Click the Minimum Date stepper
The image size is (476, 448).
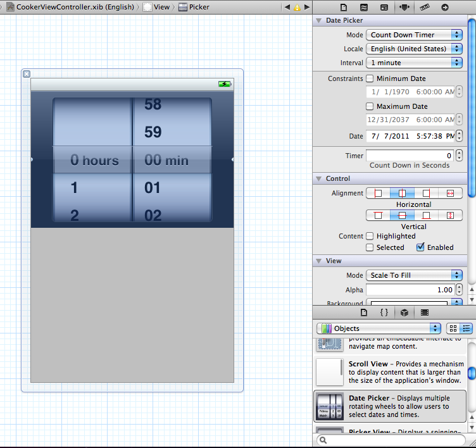(460, 91)
